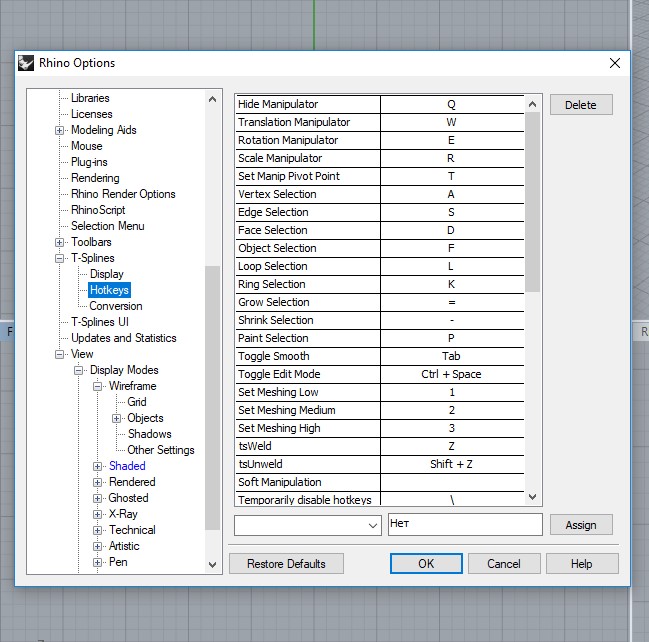This screenshot has width=649, height=642.
Task: Close the Rhino Options dialog
Action: 615,63
